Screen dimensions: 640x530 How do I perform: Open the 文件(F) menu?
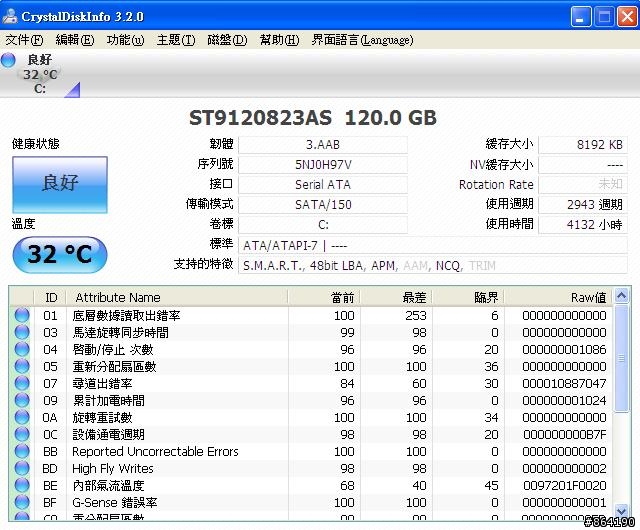point(24,40)
